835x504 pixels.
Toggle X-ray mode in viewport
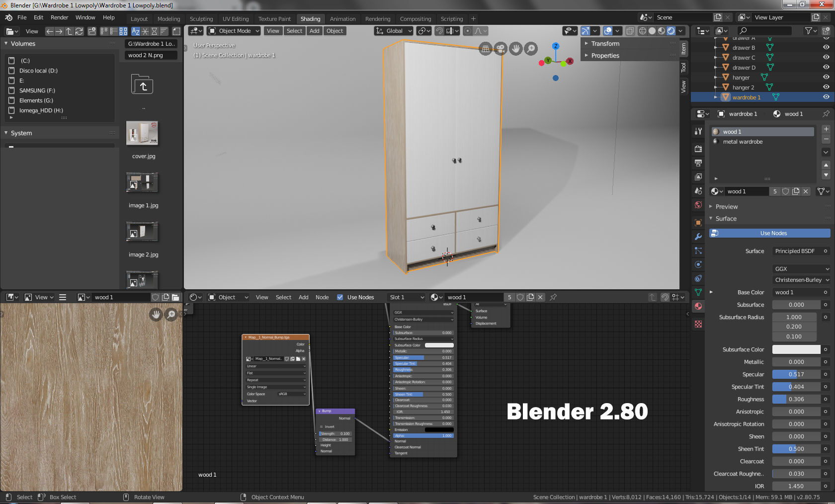(x=630, y=31)
